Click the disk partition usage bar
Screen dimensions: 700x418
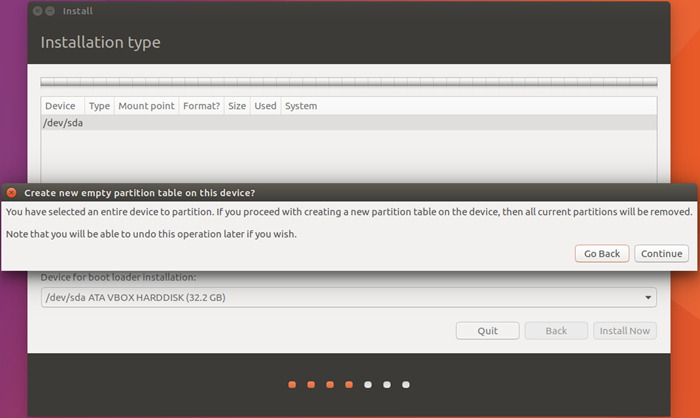pyautogui.click(x=349, y=82)
